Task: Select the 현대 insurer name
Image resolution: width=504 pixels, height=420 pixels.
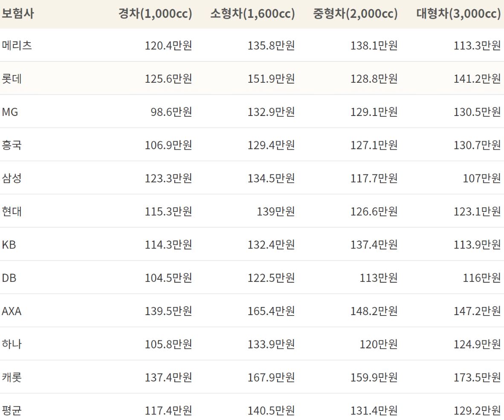Action: click(x=12, y=211)
